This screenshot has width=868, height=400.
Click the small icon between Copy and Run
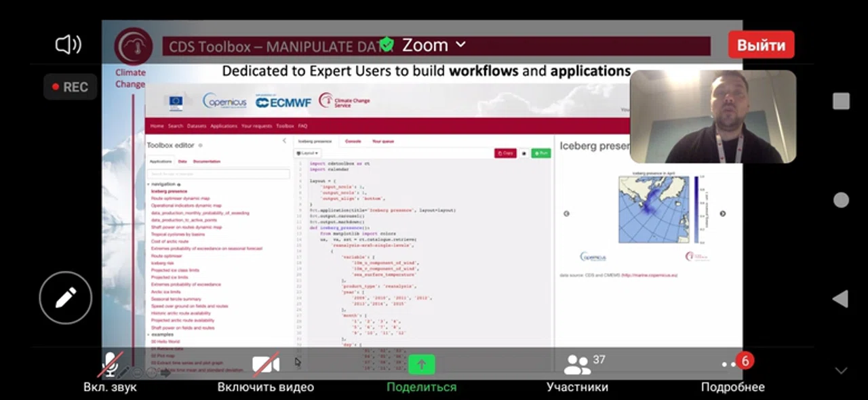(x=524, y=153)
